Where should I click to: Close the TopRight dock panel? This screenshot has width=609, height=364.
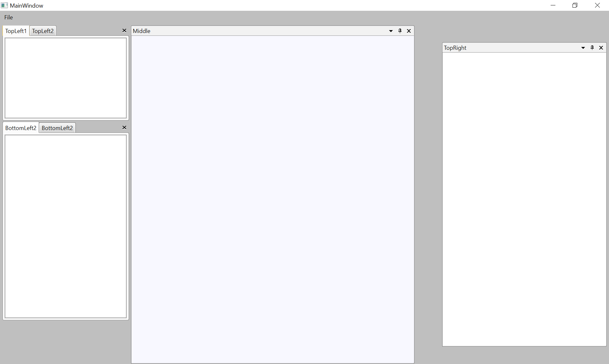point(601,48)
